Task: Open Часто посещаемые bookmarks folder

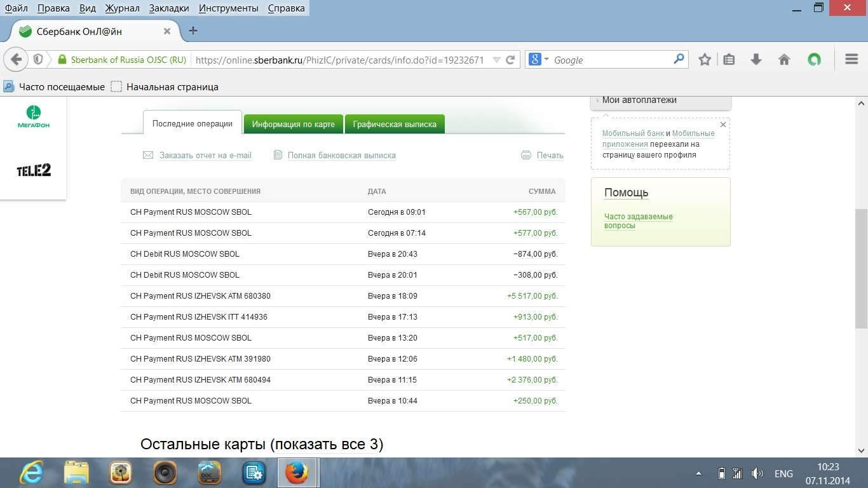Action: (x=54, y=86)
